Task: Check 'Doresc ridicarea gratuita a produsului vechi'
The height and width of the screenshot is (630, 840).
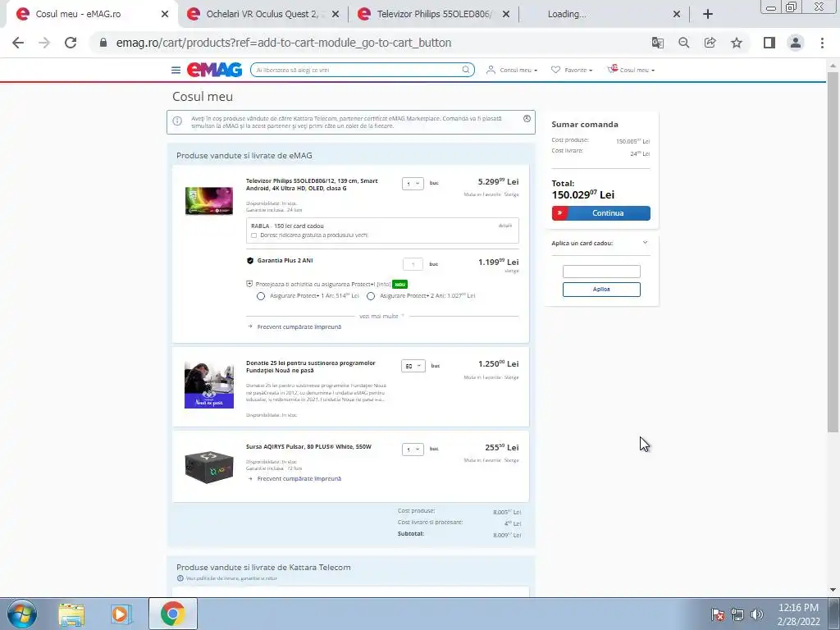Action: point(254,235)
